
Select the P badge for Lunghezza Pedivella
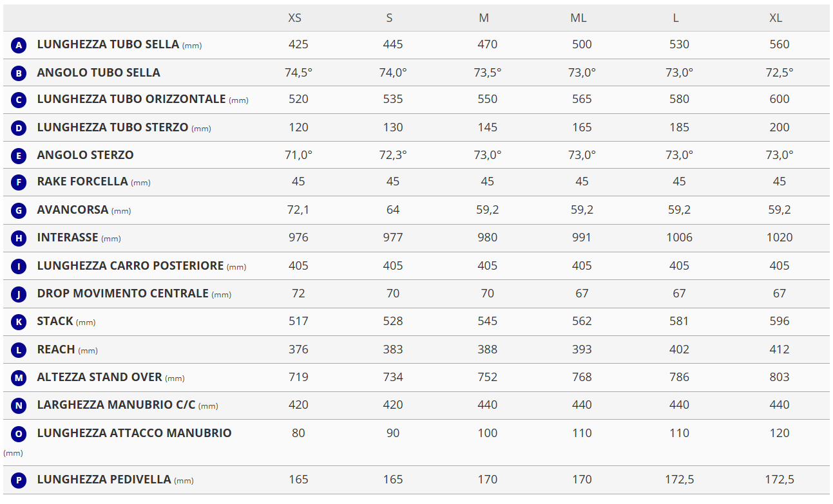[19, 480]
